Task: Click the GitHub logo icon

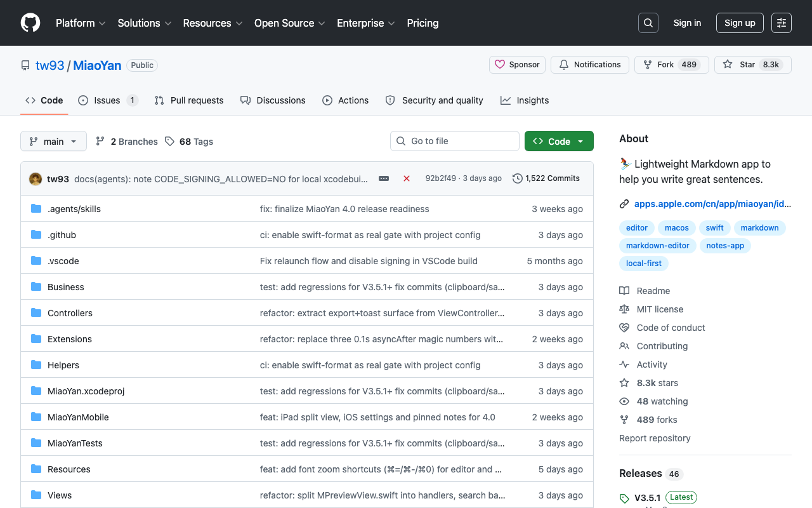Action: click(30, 23)
